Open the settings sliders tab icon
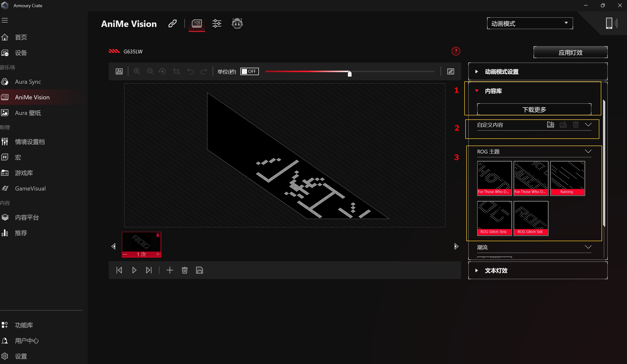Screen dimensions: 627x364 (217, 24)
